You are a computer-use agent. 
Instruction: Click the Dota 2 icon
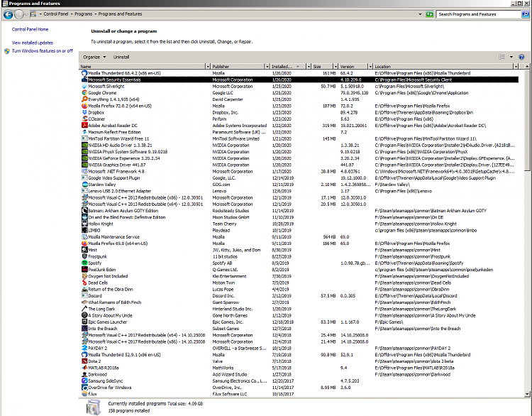(x=84, y=361)
